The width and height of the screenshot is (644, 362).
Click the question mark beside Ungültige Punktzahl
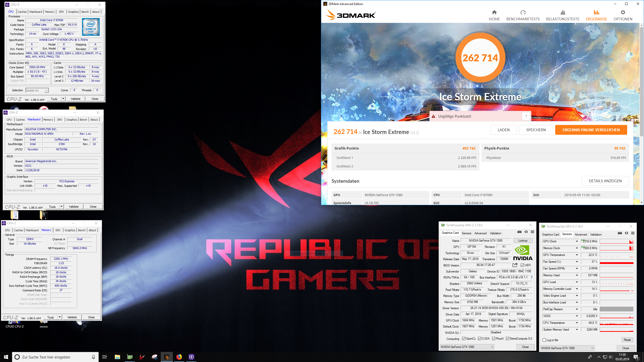[x=526, y=116]
